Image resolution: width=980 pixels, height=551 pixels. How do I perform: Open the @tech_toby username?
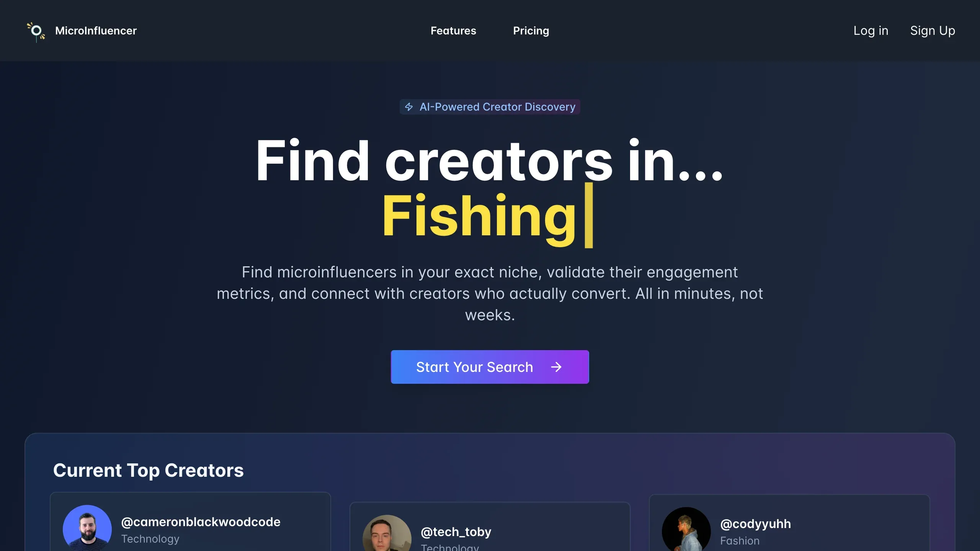click(x=456, y=532)
